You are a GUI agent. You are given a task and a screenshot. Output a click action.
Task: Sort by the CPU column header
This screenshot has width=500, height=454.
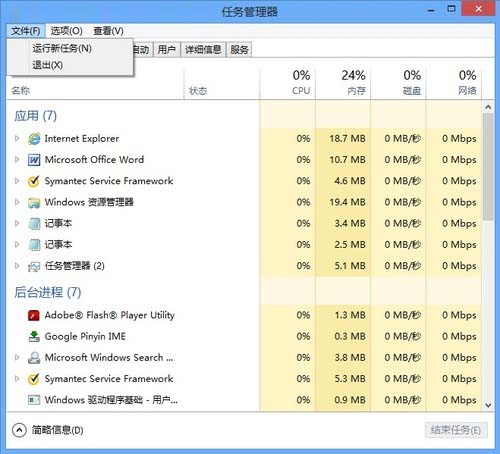[288, 83]
